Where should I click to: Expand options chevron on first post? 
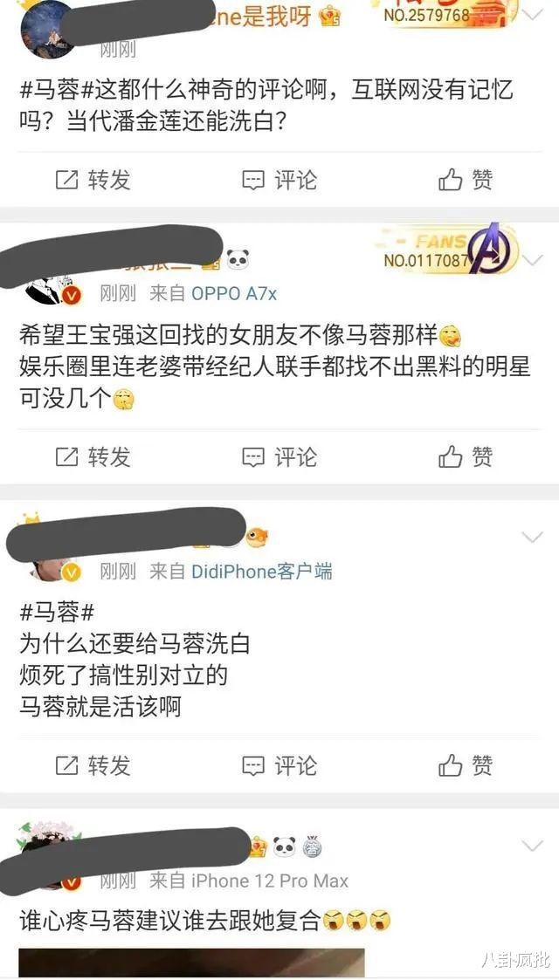coord(532,14)
